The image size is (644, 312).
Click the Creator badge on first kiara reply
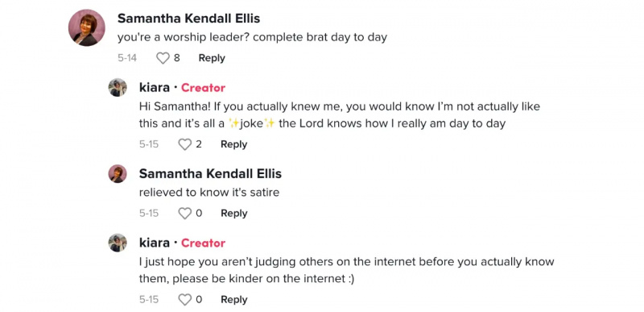(x=204, y=88)
